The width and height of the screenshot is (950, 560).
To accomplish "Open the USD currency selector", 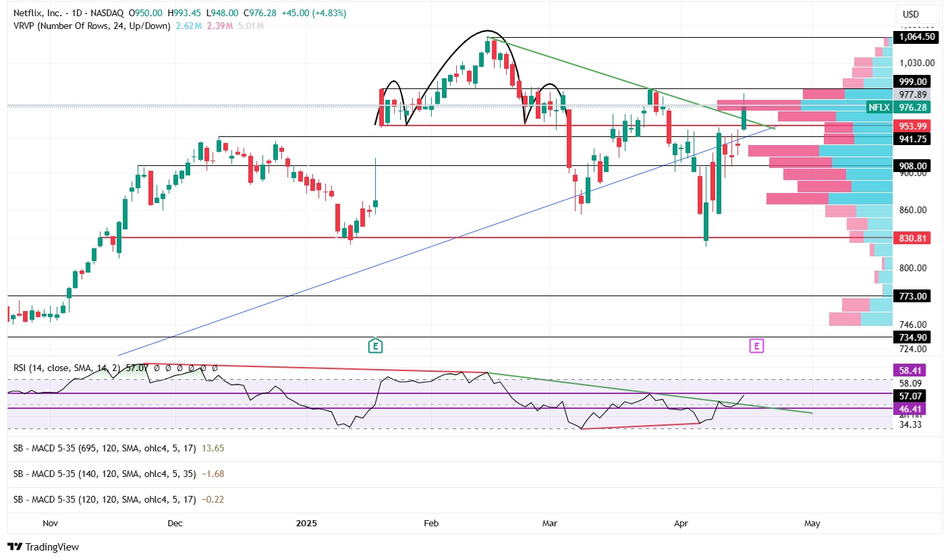I will tap(917, 14).
